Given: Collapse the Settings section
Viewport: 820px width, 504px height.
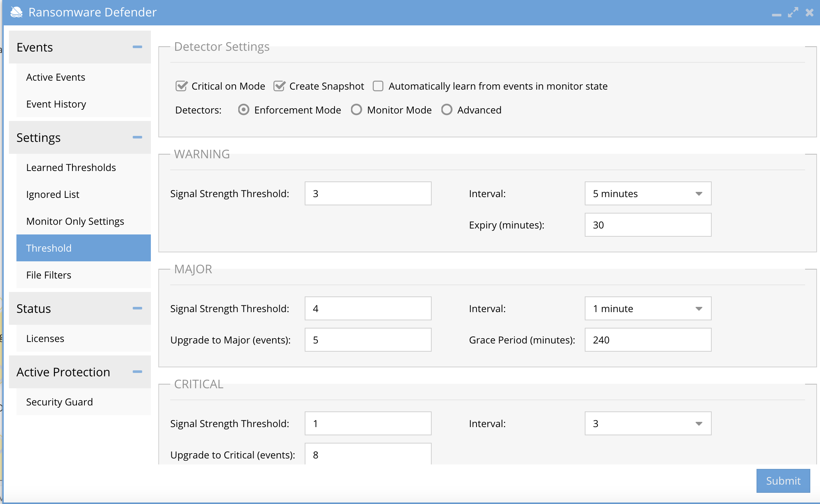Looking at the screenshot, I should 137,137.
